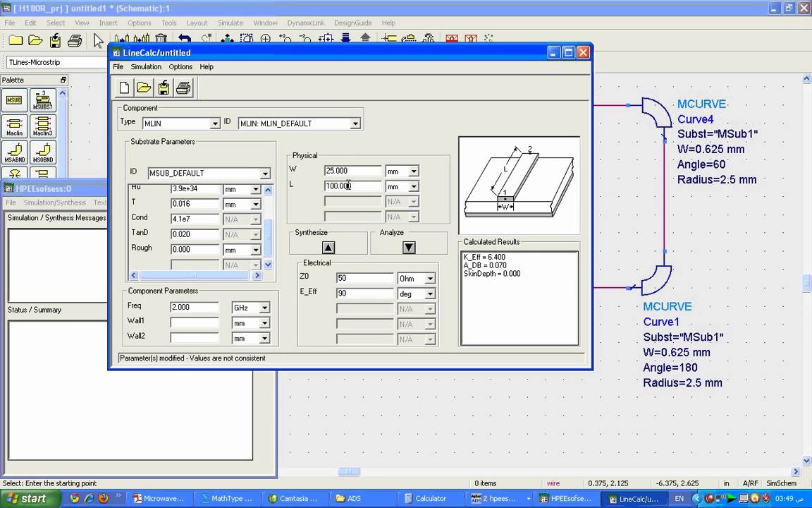Click the MCURVE Curve1 component symbol
Screen dimensions: 812x508
coord(657,280)
